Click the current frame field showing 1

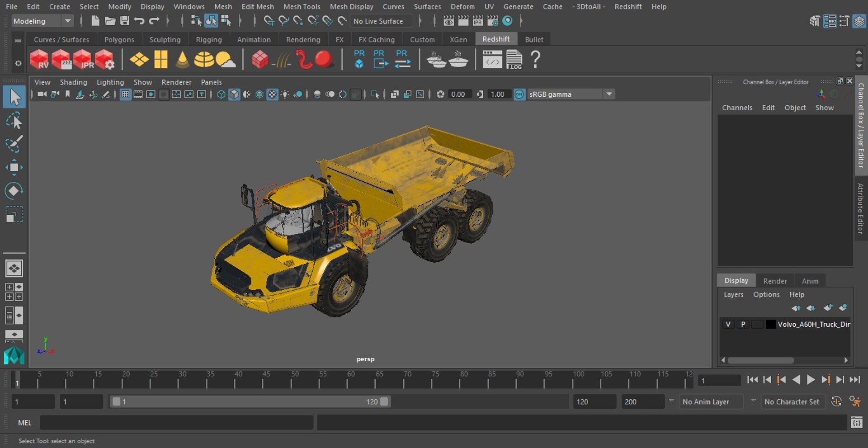[x=719, y=381]
